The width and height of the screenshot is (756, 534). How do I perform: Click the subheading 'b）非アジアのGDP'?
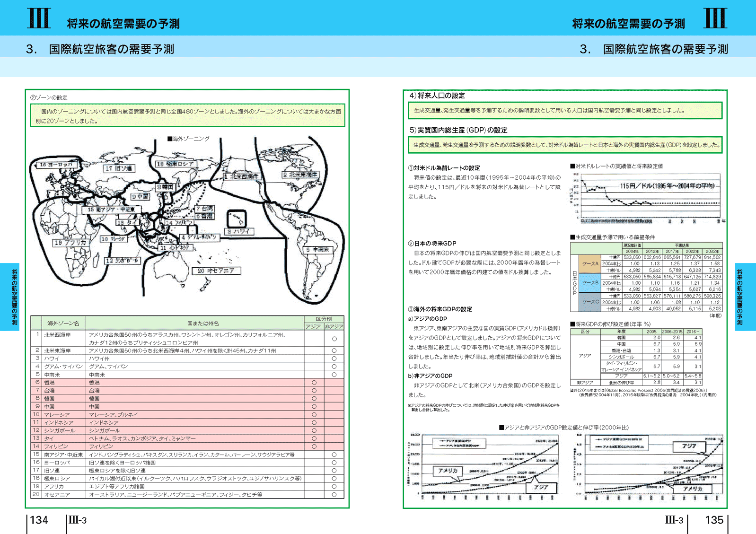tap(430, 376)
